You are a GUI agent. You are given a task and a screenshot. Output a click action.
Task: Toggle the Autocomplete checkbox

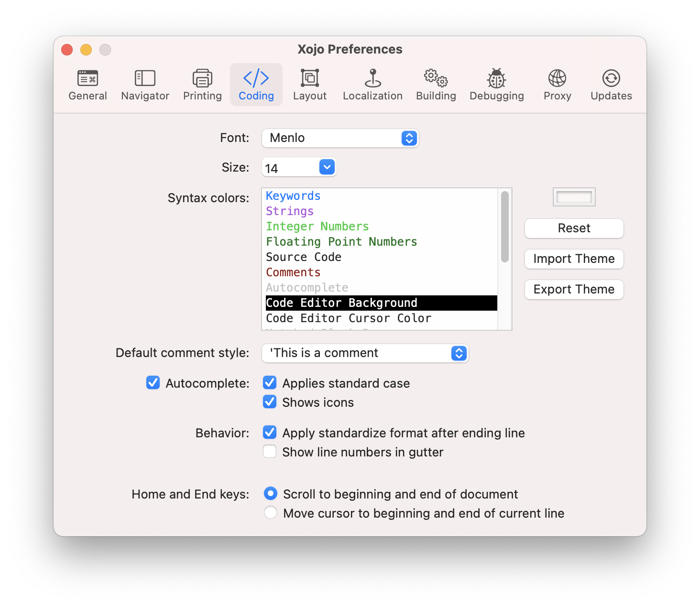[x=153, y=383]
